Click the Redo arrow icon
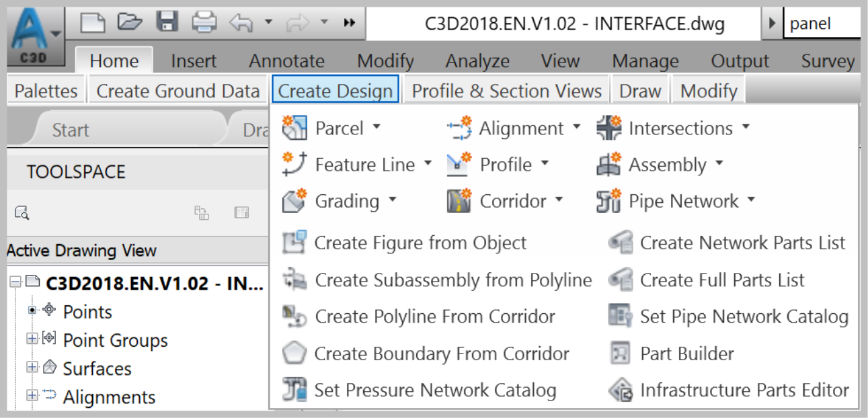The width and height of the screenshot is (868, 418). (297, 23)
